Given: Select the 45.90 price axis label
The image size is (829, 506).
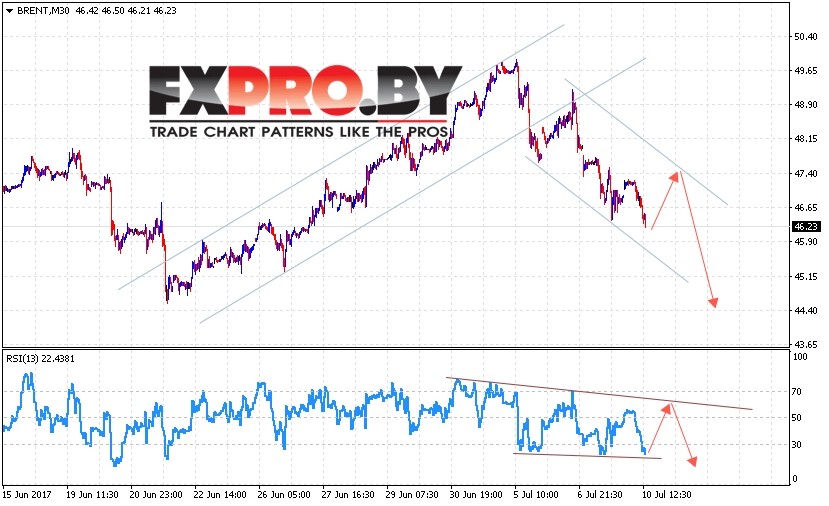Looking at the screenshot, I should click(806, 242).
